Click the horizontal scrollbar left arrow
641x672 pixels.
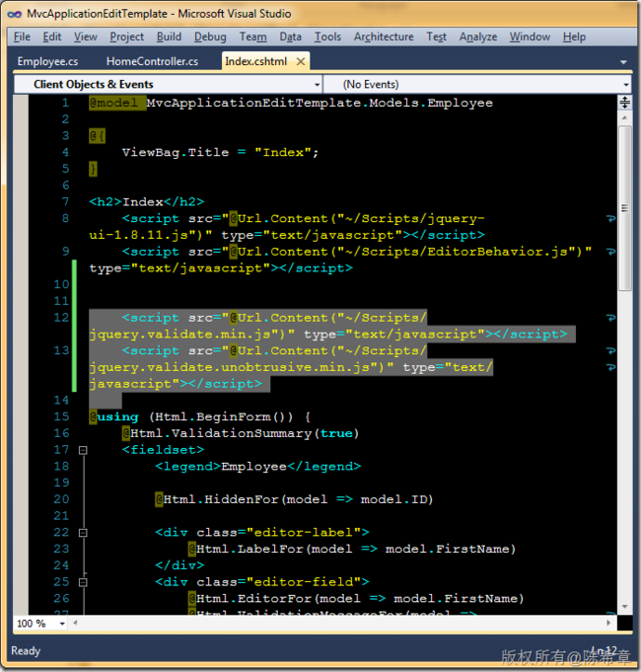point(75,623)
